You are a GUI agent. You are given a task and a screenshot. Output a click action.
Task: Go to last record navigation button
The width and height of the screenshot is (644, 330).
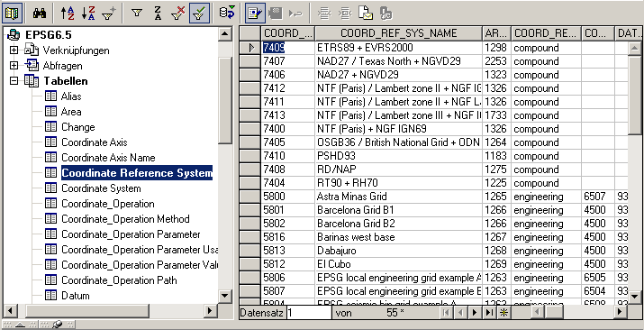(489, 313)
